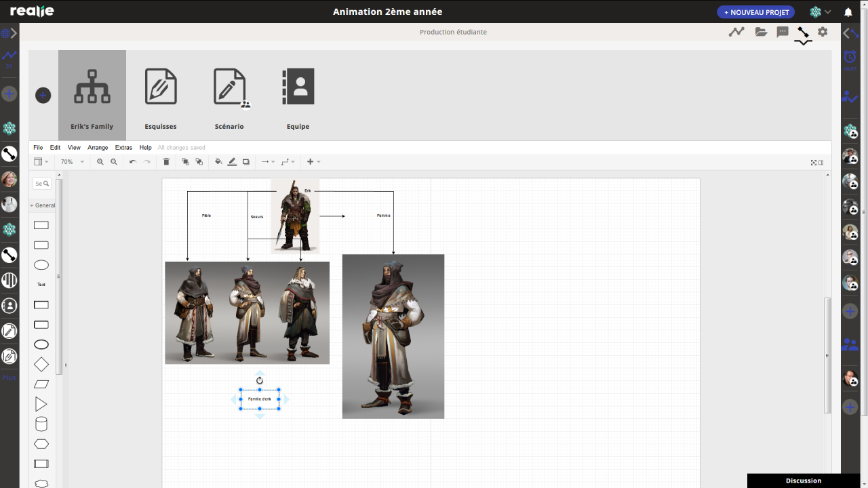Screen dimensions: 868x488
Task: Open the insert plus dropdown
Action: [313, 162]
